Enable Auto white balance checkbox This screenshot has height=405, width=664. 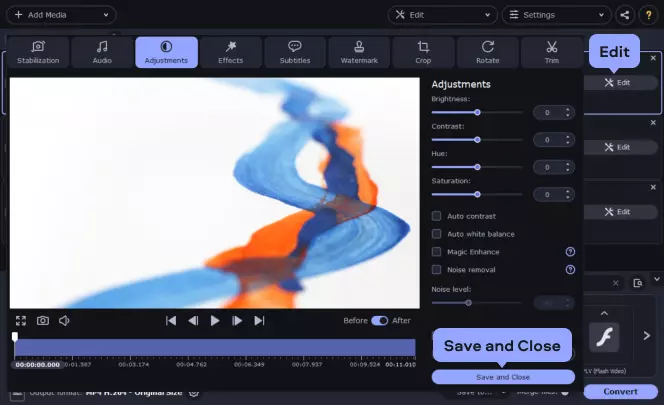pyautogui.click(x=436, y=234)
